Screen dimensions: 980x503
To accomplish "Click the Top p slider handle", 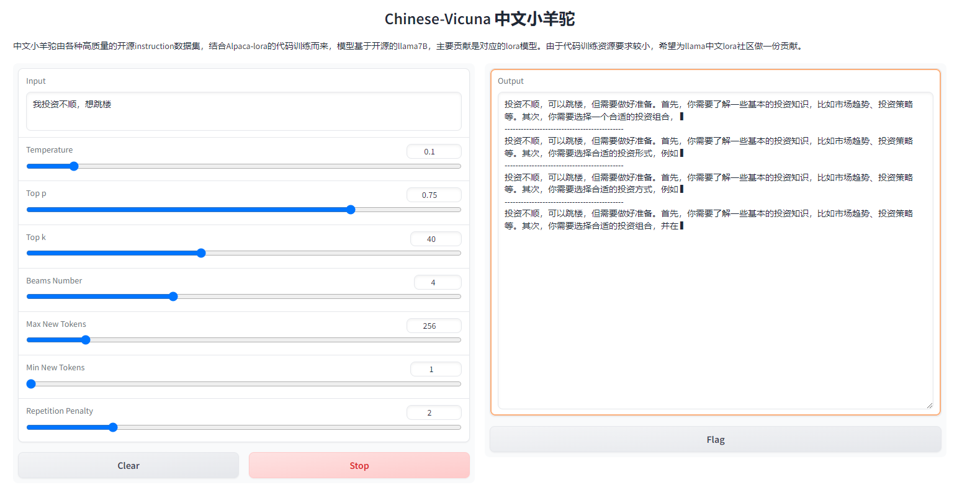I will coord(351,210).
